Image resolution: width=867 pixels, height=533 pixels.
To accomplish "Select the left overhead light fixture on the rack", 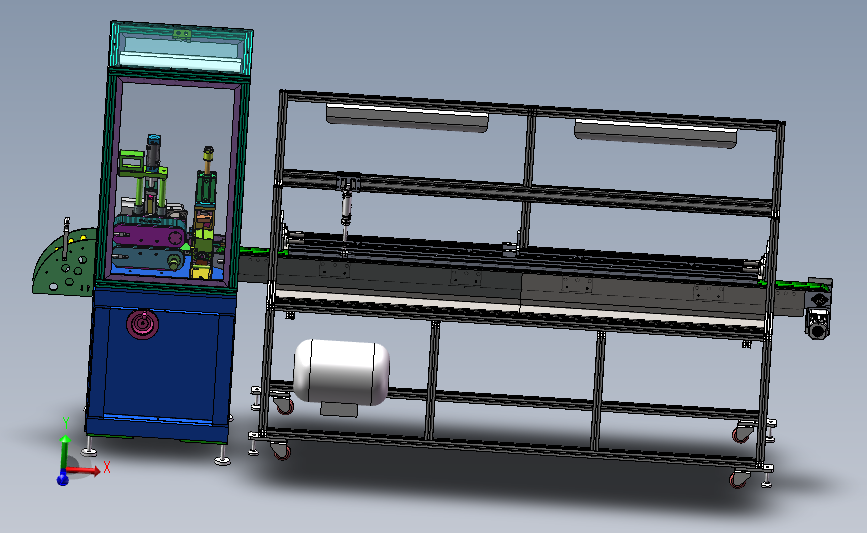I will 407,117.
